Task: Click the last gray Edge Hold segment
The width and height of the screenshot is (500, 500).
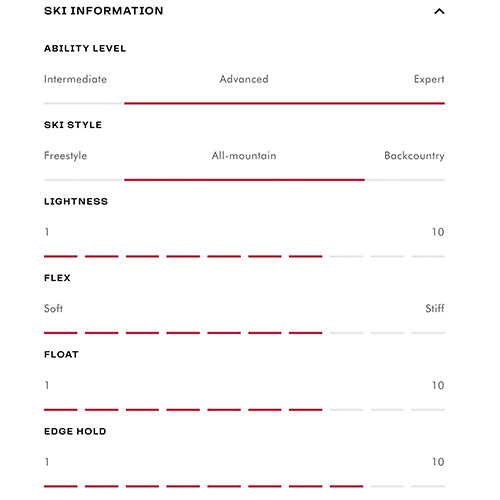Action: pos(428,486)
